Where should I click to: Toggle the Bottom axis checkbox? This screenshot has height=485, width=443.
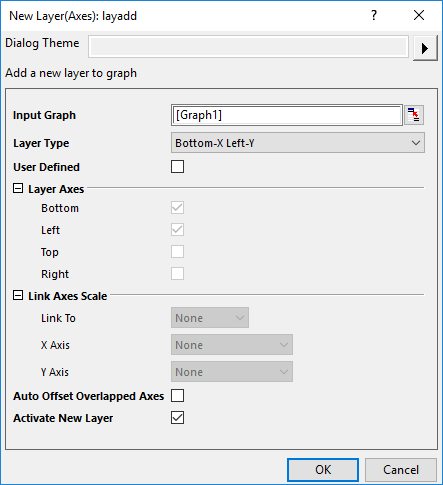(x=177, y=208)
